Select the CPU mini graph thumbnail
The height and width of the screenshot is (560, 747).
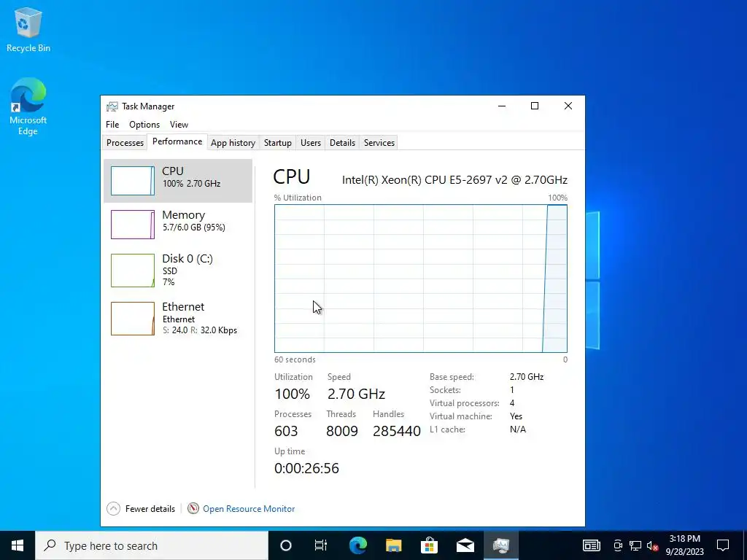[x=133, y=181]
